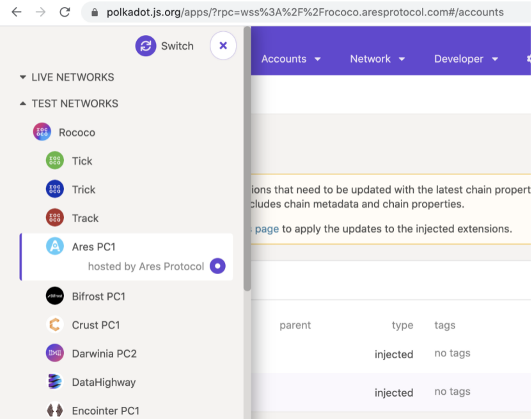532x419 pixels.
Task: Click 'no tags' in the second account row
Action: click(x=452, y=392)
